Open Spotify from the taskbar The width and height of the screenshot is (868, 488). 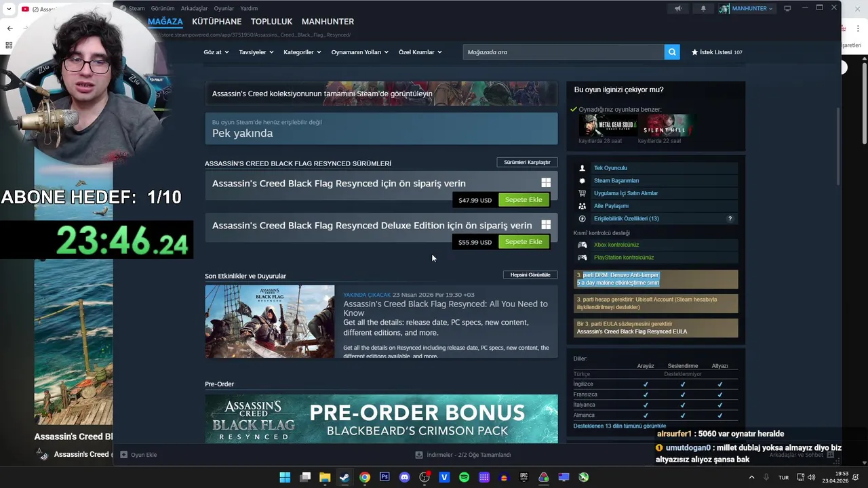pyautogui.click(x=464, y=477)
